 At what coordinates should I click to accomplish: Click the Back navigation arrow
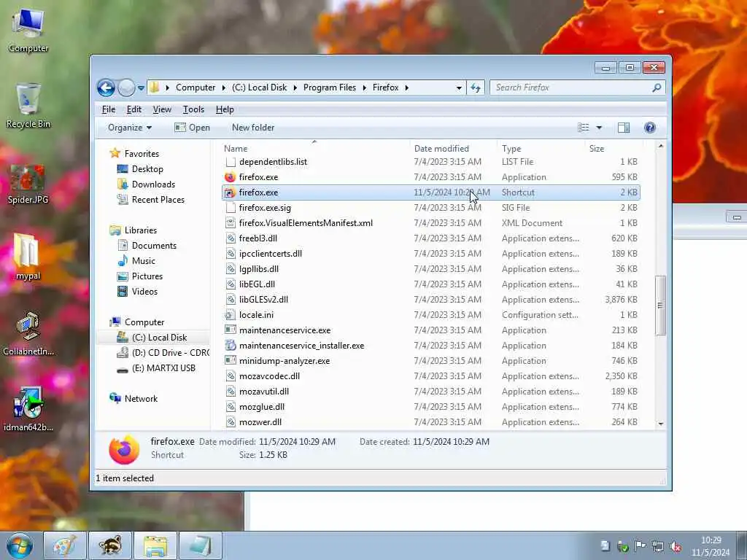[x=106, y=87]
